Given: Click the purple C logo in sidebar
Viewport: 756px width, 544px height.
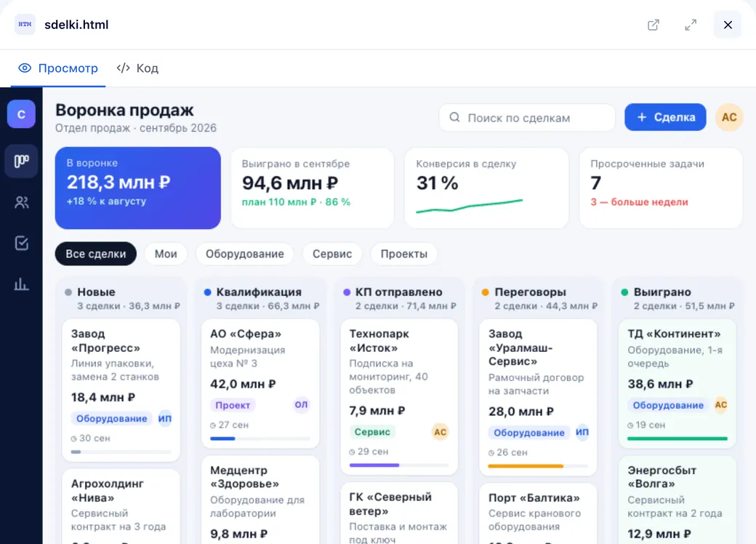Looking at the screenshot, I should pos(21,114).
